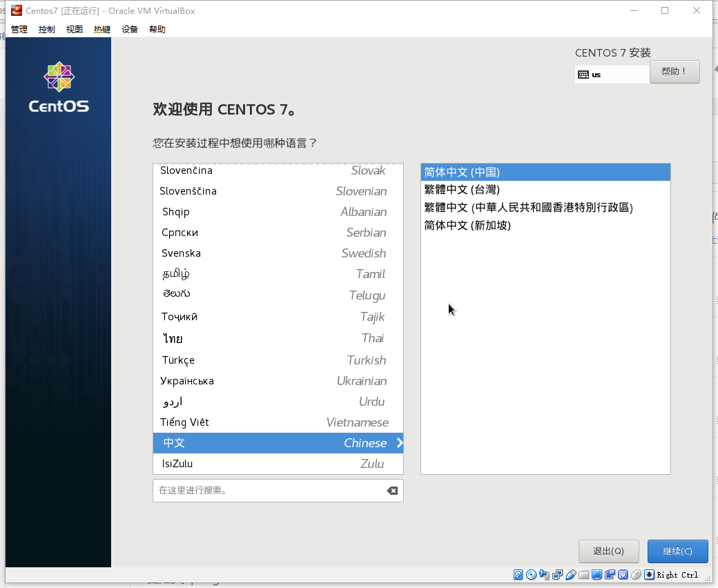Click the display status icon

coord(596,575)
